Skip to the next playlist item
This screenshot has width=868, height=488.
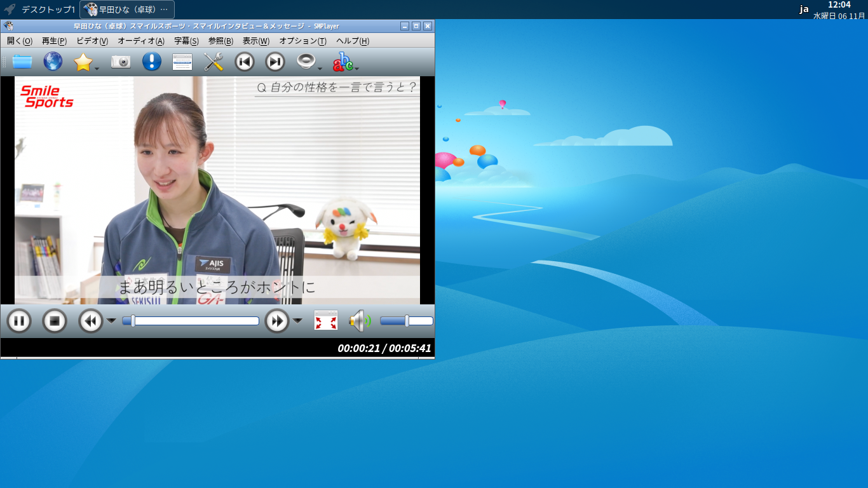[x=275, y=62]
